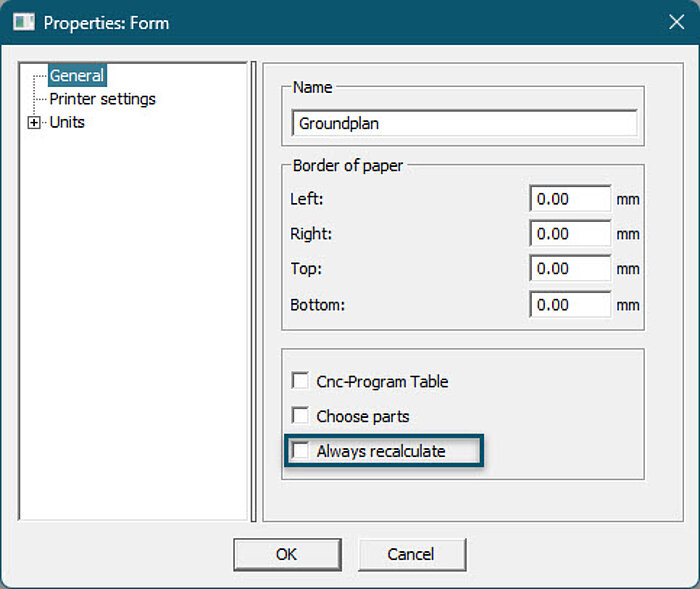Click the Top border value field

(x=570, y=268)
